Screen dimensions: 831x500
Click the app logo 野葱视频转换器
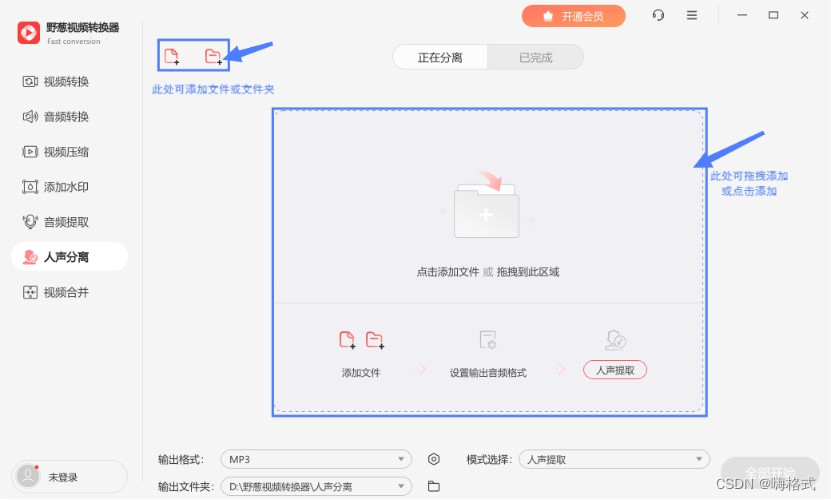[x=29, y=33]
